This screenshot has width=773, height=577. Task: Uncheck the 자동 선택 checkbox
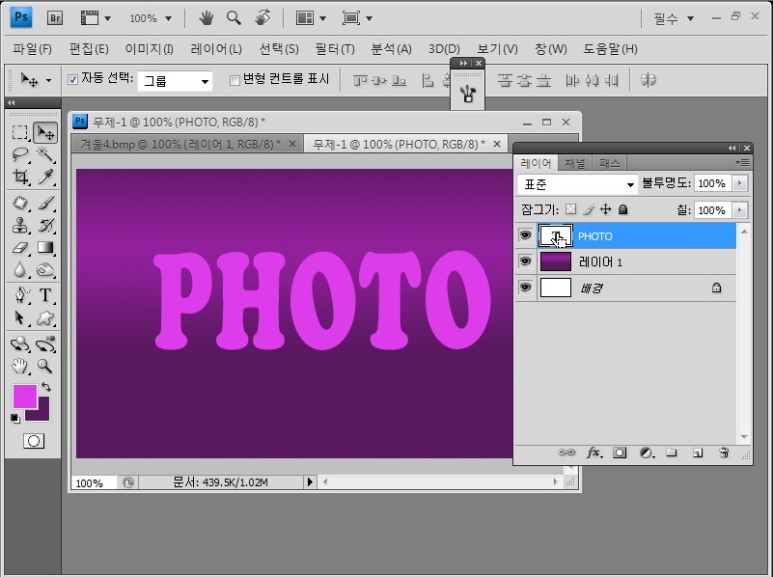[72, 80]
